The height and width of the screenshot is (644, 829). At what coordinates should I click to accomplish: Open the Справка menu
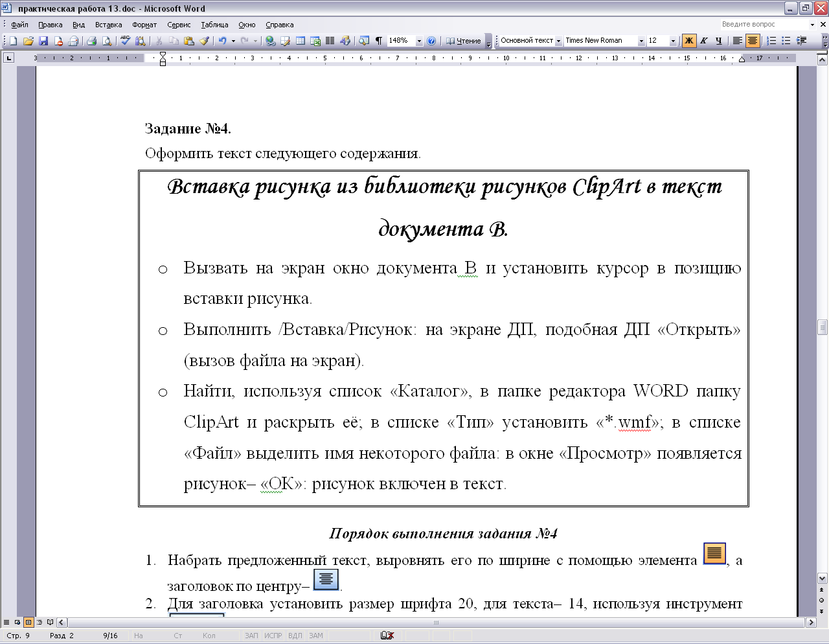click(280, 25)
